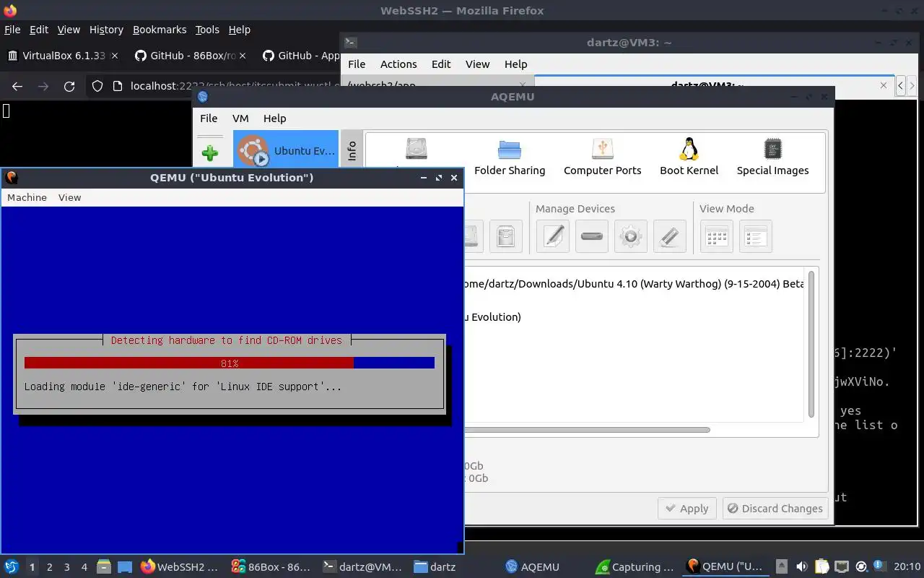This screenshot has height=578, width=924.
Task: Open the taskbar start menu icon
Action: pyautogui.click(x=12, y=566)
